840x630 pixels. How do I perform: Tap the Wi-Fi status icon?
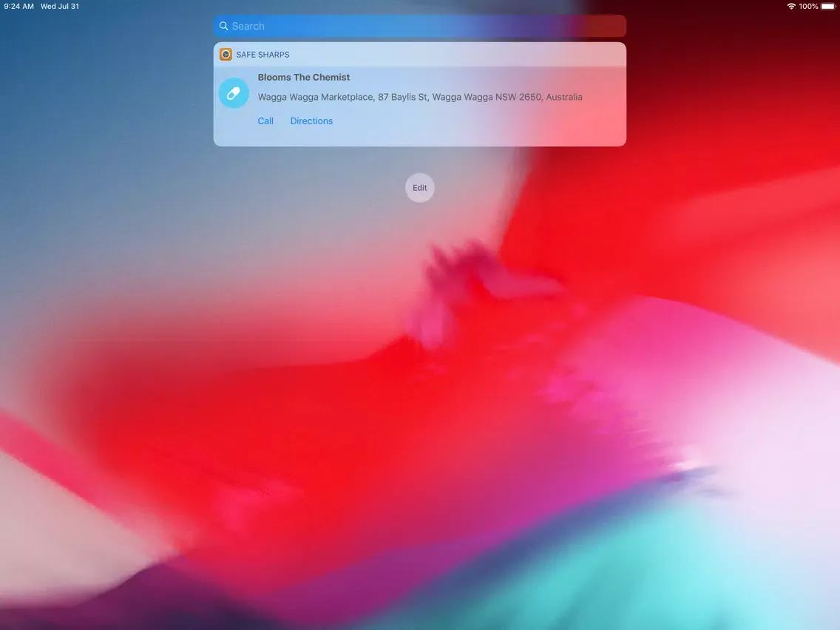coord(790,7)
